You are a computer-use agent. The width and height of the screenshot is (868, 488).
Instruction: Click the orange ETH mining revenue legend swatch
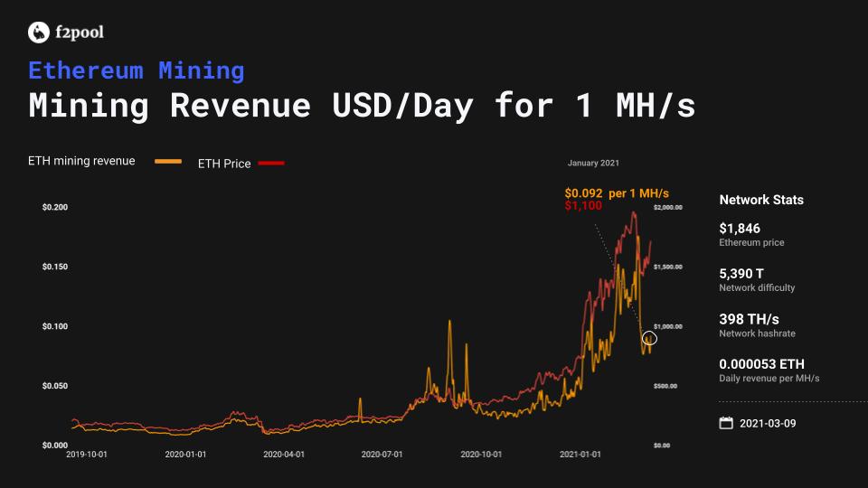pyautogui.click(x=168, y=162)
